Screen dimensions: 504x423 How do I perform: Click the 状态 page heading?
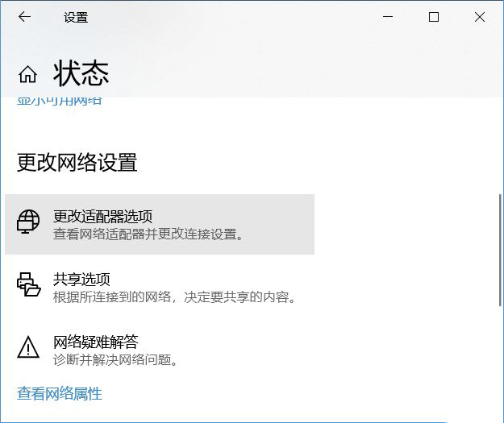coord(81,74)
